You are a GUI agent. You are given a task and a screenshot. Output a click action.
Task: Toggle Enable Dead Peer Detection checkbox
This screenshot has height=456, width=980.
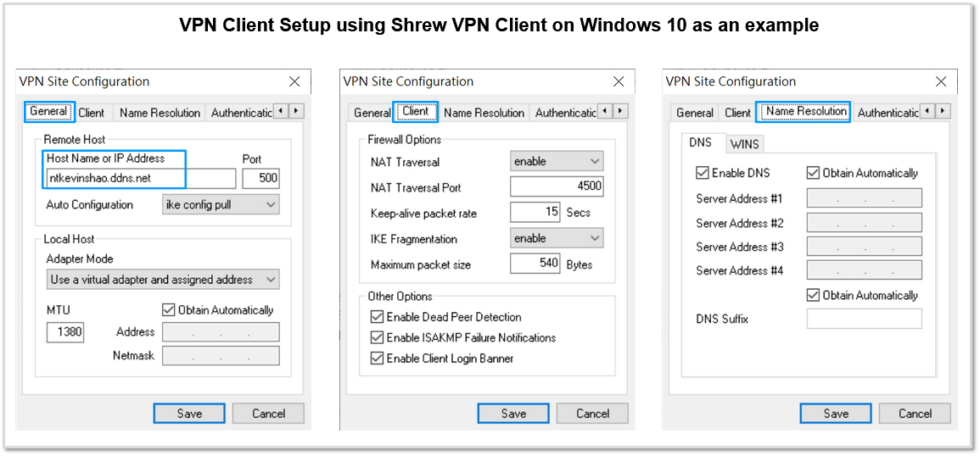[x=377, y=317]
